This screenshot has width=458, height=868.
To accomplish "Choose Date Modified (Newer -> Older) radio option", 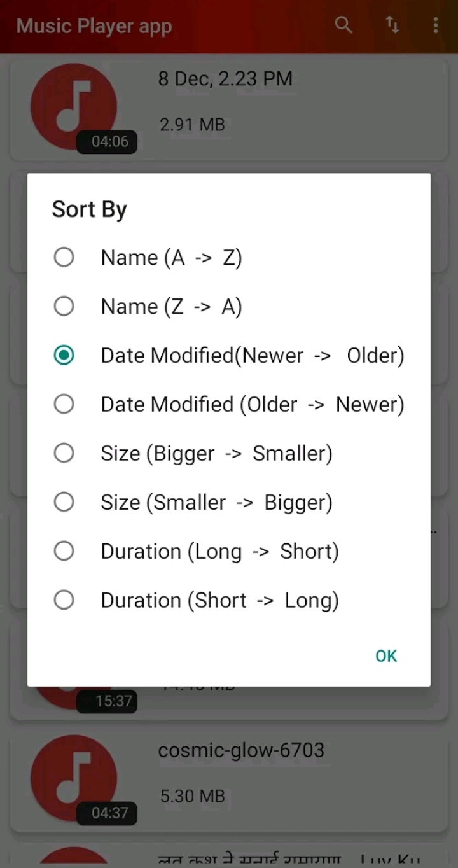I will pos(64,356).
